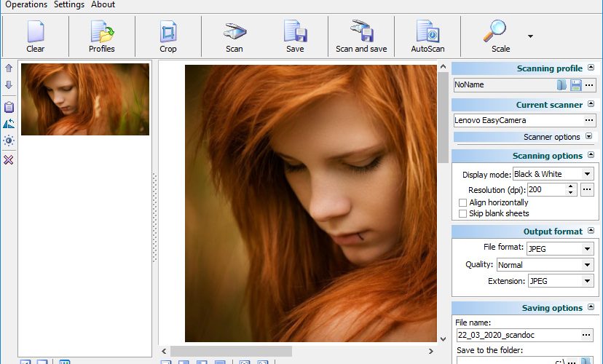603x364 pixels.
Task: Click the Clear toolbar icon
Action: point(36,36)
